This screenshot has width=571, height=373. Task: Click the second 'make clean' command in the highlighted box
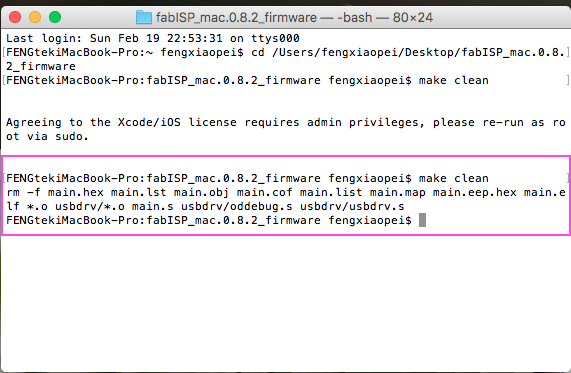[x=453, y=178]
